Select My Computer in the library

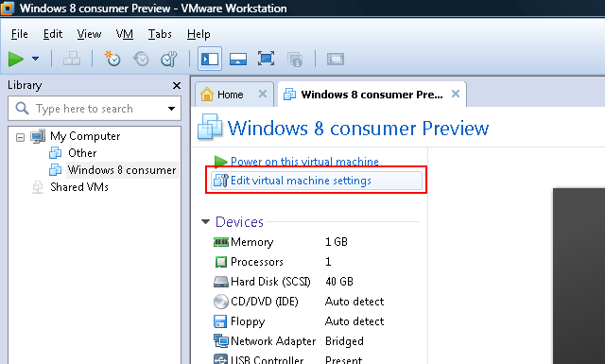tap(85, 136)
